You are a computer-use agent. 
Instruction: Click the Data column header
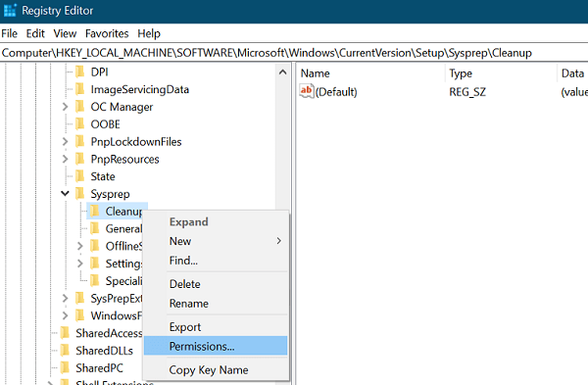572,73
